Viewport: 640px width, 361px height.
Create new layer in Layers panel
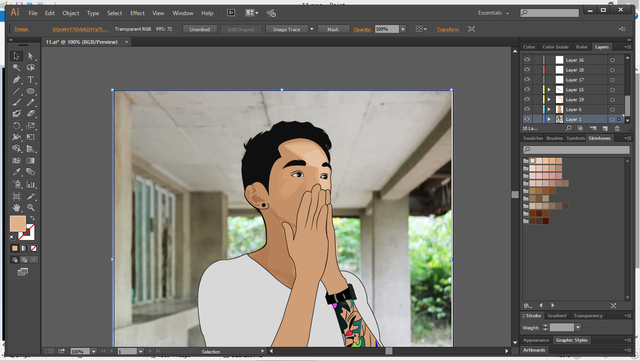[x=605, y=128]
